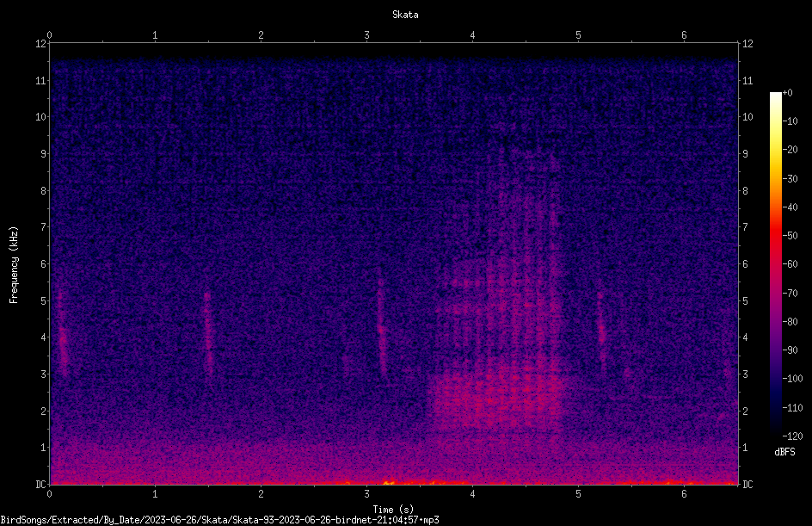Click the chirp trace near 5.2 seconds
The height and width of the screenshot is (526, 812).
pos(600,331)
